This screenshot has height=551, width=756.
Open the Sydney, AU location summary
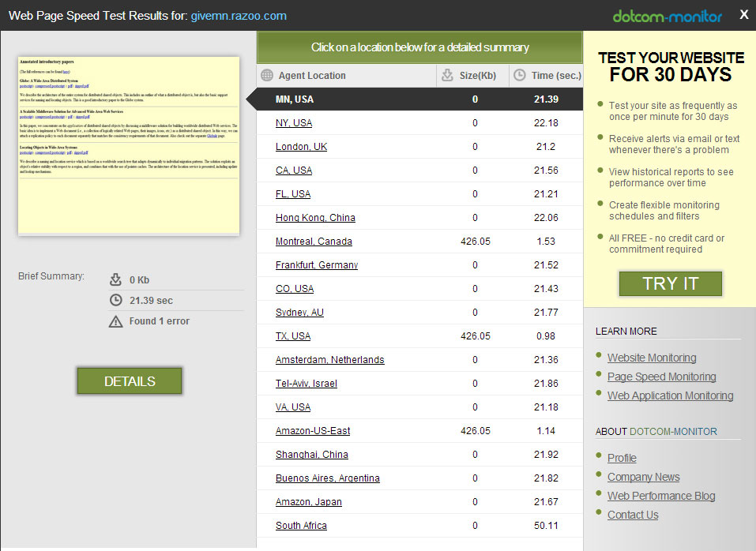pos(299,312)
